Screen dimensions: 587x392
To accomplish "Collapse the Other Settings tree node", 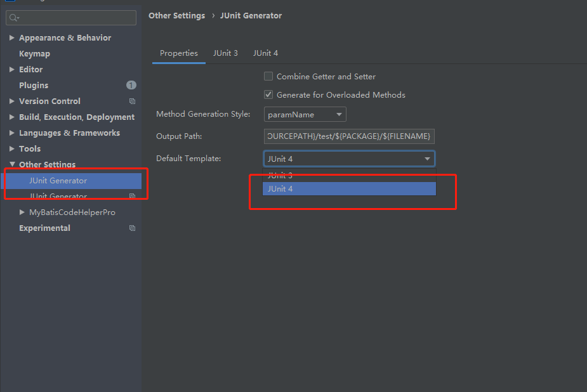I will click(12, 165).
